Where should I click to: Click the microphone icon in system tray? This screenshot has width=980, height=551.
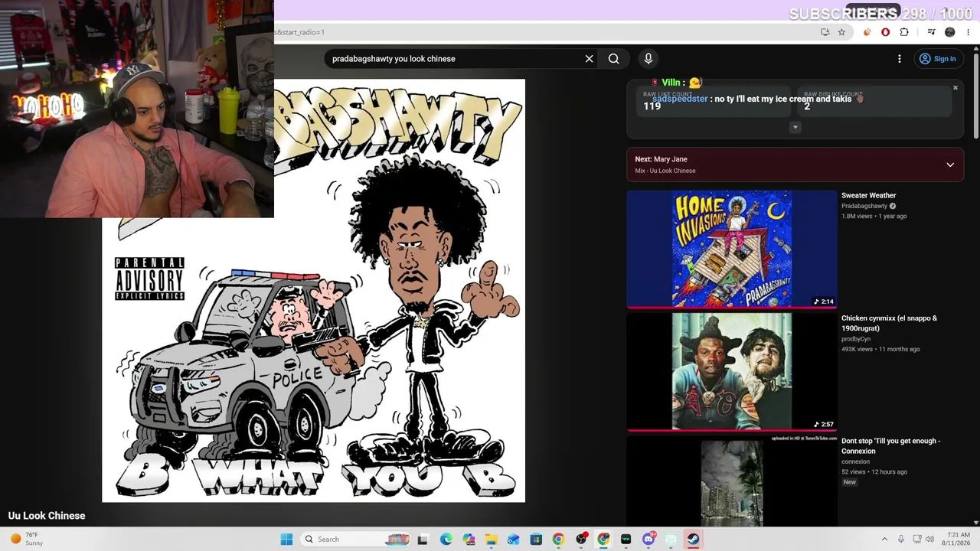(901, 540)
